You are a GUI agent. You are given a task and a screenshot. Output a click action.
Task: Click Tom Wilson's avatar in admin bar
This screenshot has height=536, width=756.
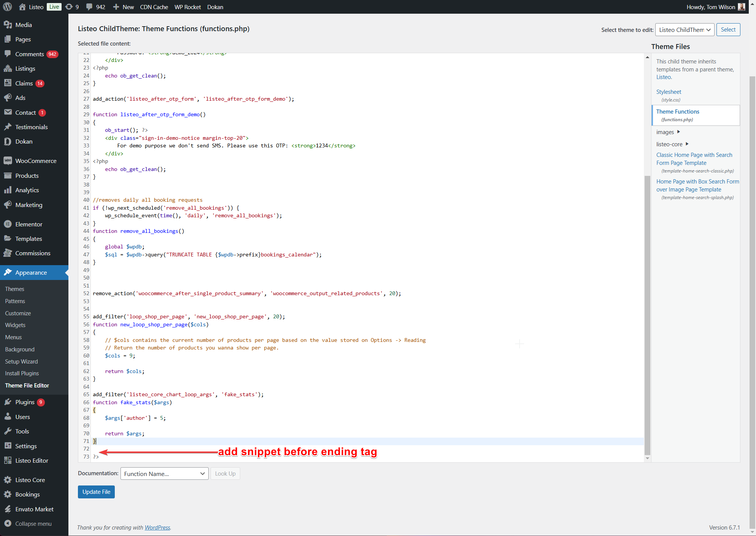(x=741, y=7)
